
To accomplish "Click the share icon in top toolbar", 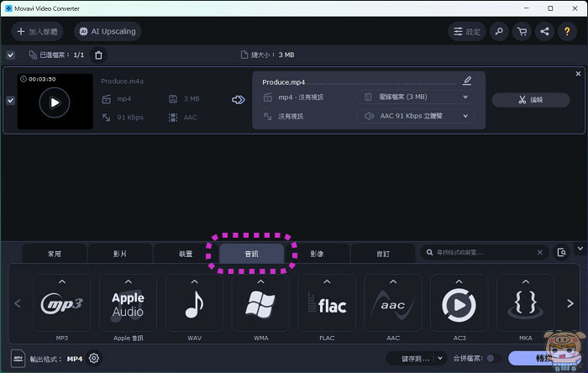I will [544, 31].
